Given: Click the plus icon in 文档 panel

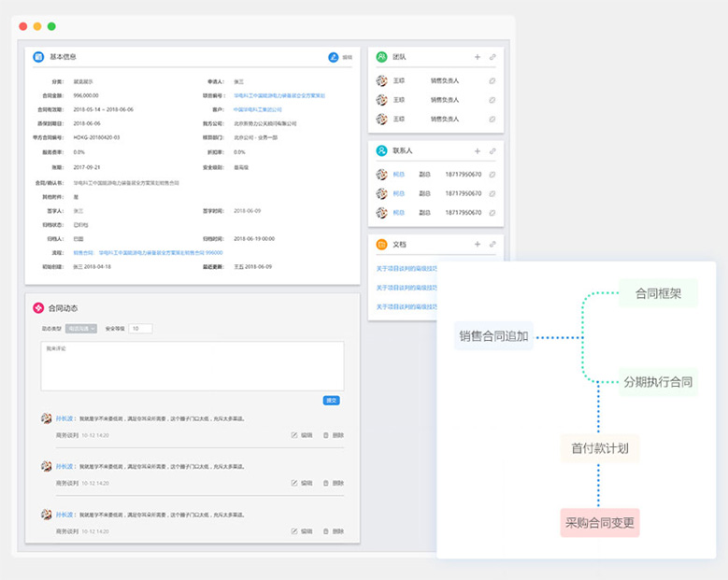Looking at the screenshot, I should (x=477, y=245).
